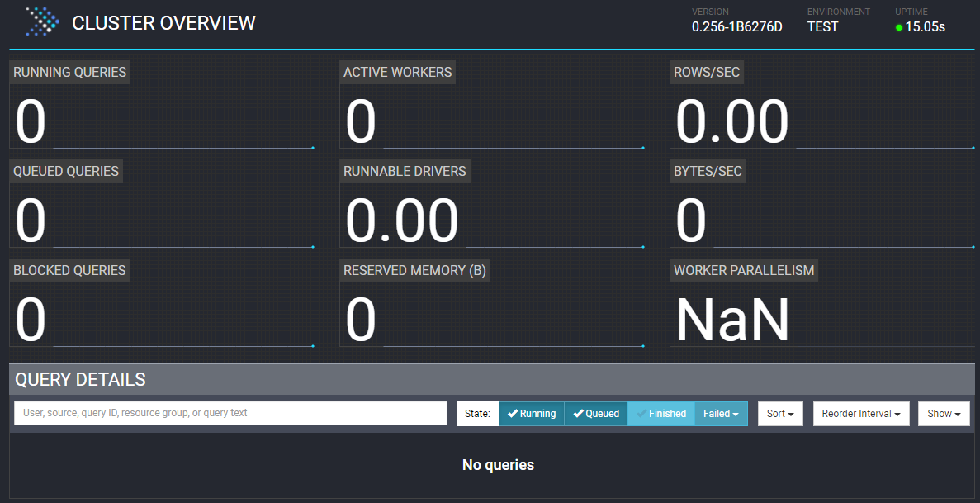Click the QUEUED QUERIES label
This screenshot has width=980, height=503.
(x=66, y=172)
